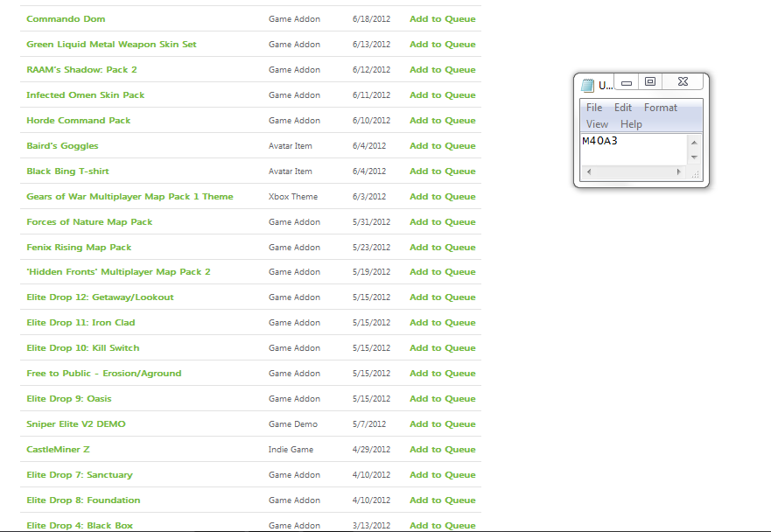Open Notepad File menu
The image size is (771, 532).
[594, 108]
